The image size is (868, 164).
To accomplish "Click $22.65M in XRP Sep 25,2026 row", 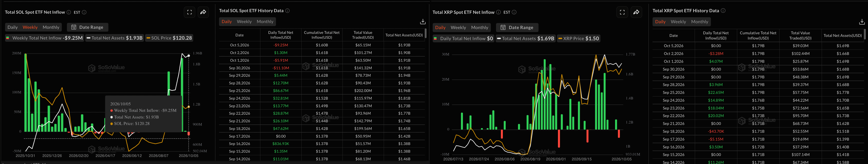I will (x=716, y=93).
